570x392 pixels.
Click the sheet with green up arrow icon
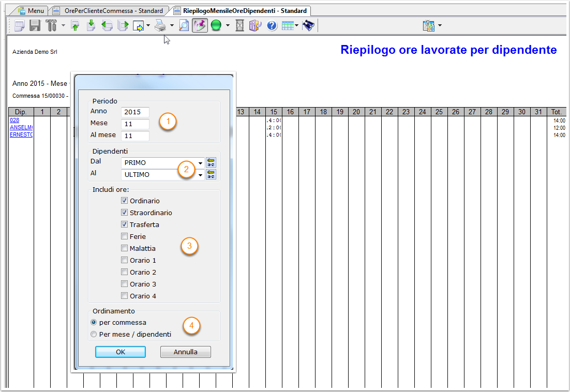coord(75,25)
